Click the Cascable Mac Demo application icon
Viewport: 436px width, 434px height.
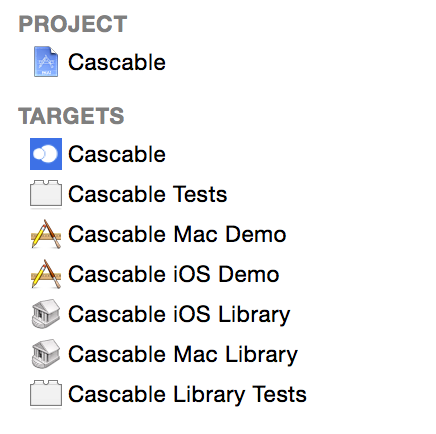46,234
